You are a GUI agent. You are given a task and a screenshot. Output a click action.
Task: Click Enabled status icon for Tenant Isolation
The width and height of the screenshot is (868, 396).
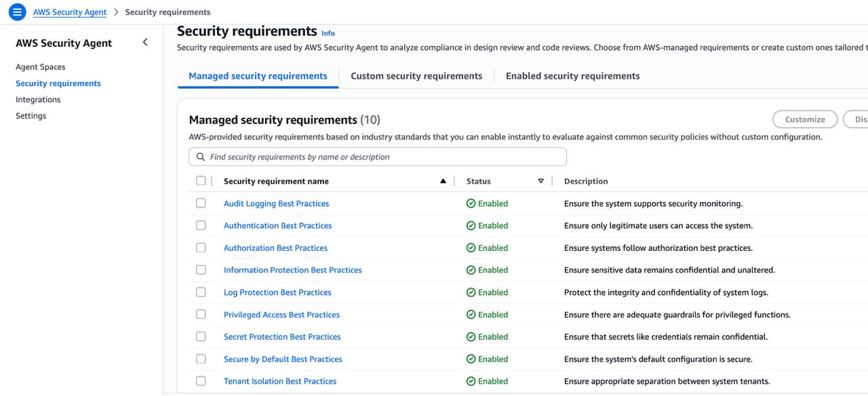(471, 381)
